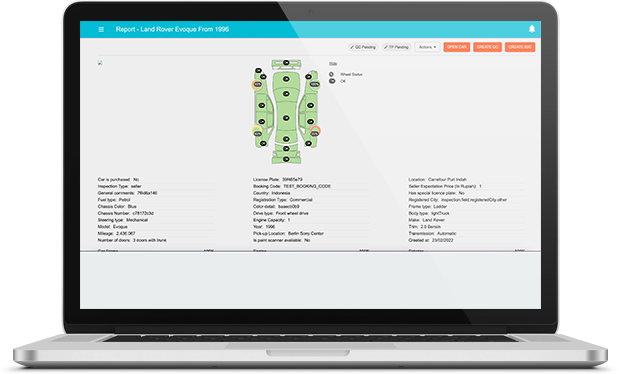The width and height of the screenshot is (619, 374).
Task: Click the orange-ringed front-left wheel marker
Action: pyautogui.click(x=257, y=85)
